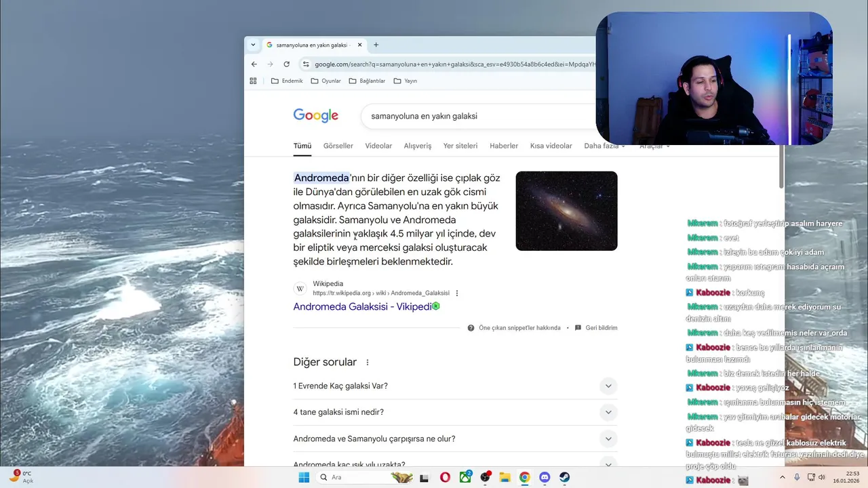Expand 'Andromeda ve Samanyolu çarpışırsa ne olur?'
Image resolution: width=868 pixels, height=488 pixels.
455,439
